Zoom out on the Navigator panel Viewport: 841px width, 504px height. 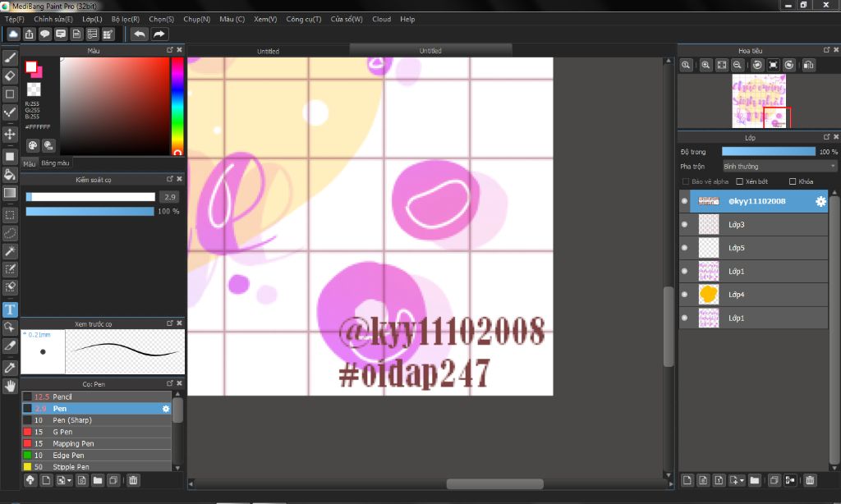click(738, 65)
